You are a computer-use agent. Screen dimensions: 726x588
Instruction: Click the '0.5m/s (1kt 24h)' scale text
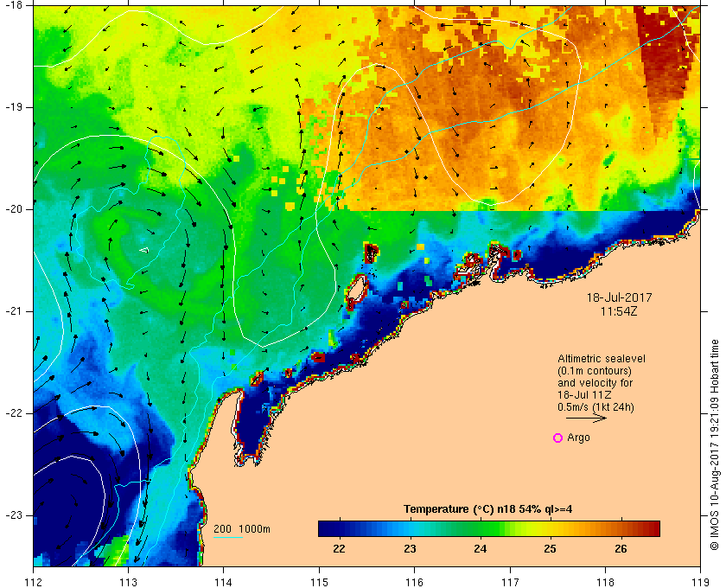point(595,407)
